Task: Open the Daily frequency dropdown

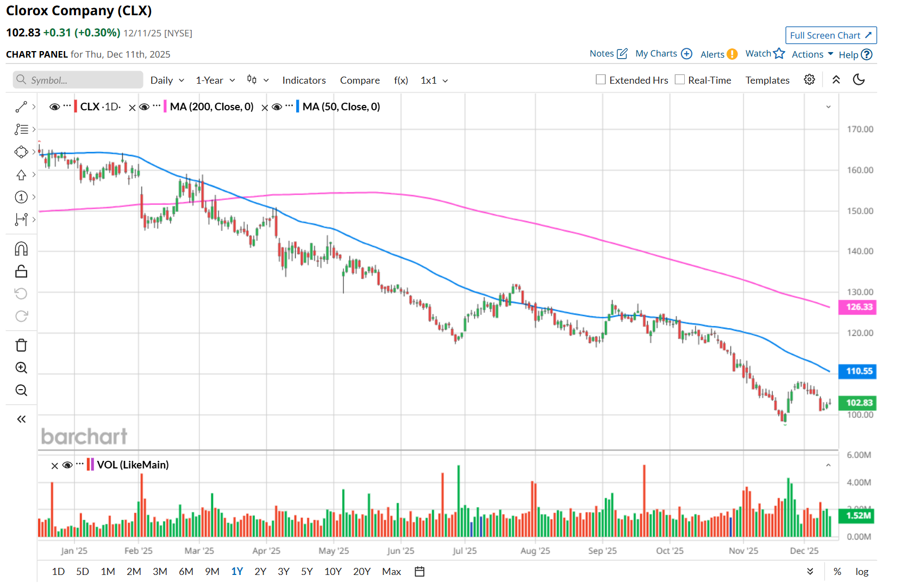Action: point(167,80)
